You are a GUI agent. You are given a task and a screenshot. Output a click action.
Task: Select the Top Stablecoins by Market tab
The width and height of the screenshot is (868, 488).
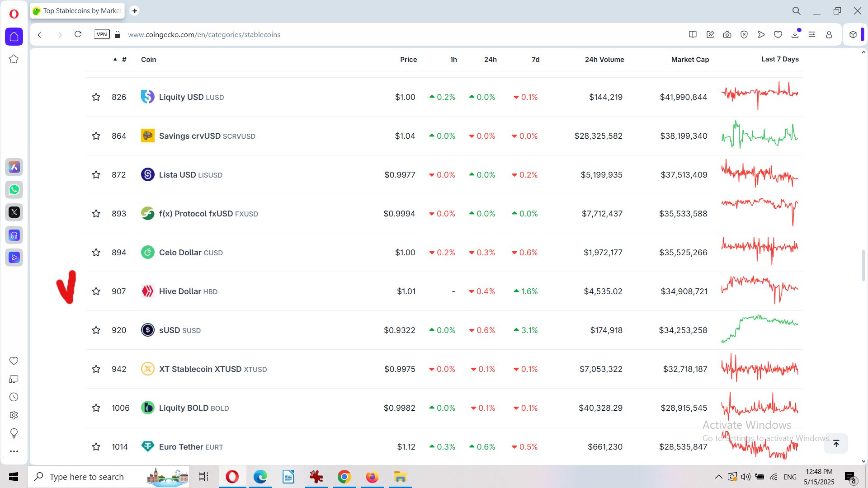[x=78, y=11]
